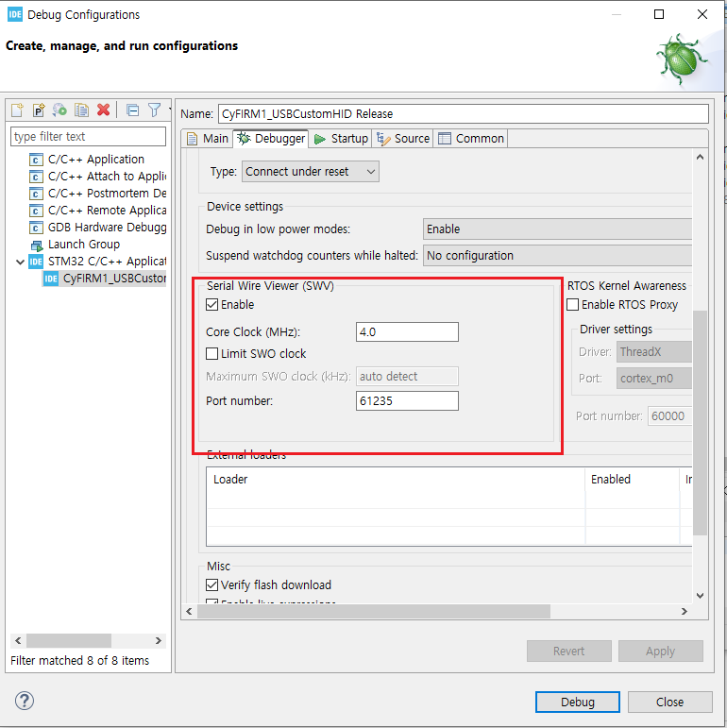This screenshot has width=727, height=728.
Task: Click left arrow of debugger horizontal scrollbar
Action: click(x=189, y=612)
